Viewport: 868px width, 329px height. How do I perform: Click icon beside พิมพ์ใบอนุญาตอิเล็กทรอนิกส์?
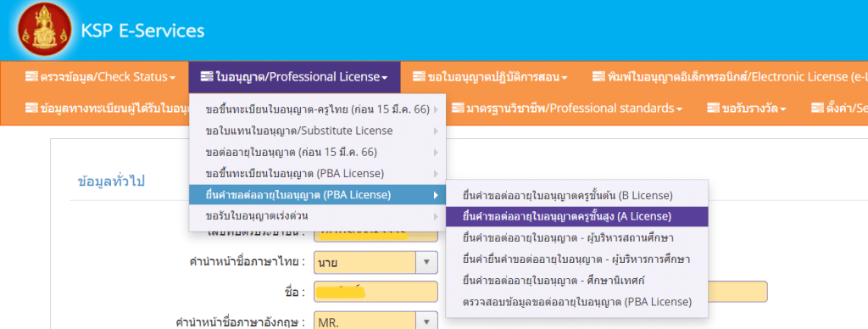point(598,76)
